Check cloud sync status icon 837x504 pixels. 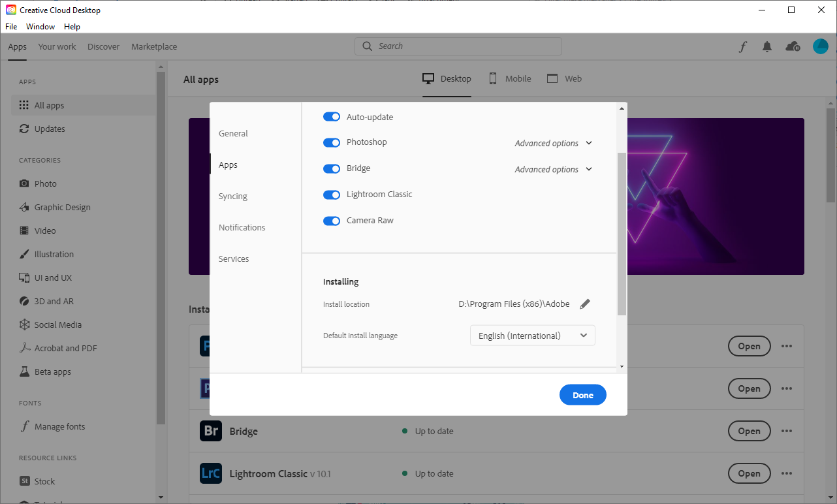(793, 46)
